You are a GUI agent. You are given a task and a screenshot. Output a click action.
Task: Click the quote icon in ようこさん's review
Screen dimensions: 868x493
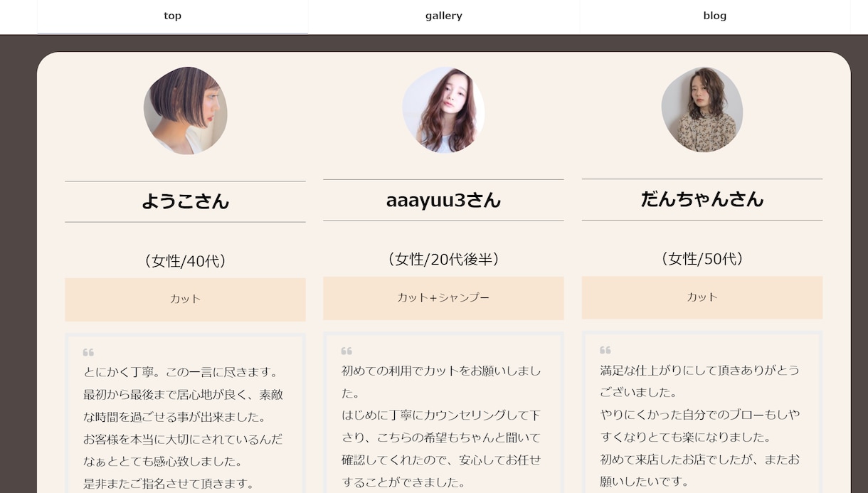click(88, 352)
